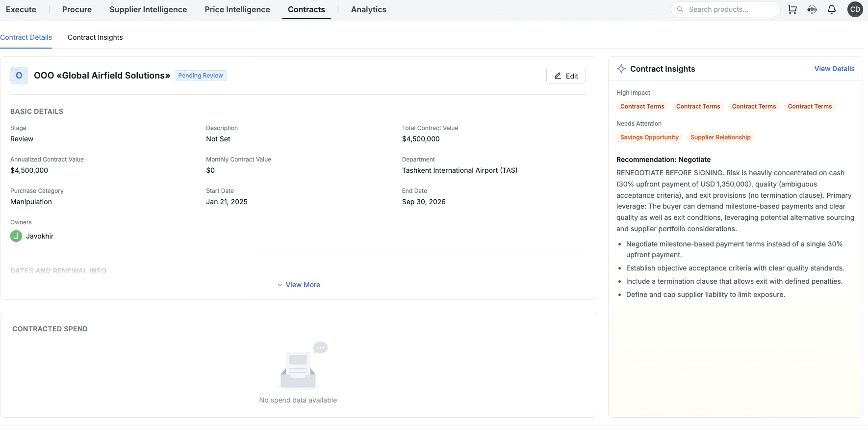Screen dimensions: 868x431
Task: Click the Monthly Contract Value $0
Action: [x=210, y=170]
